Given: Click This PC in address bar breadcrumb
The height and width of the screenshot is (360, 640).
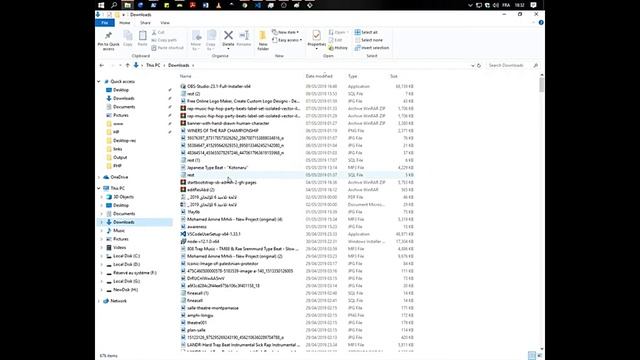Looking at the screenshot, I should click(153, 65).
